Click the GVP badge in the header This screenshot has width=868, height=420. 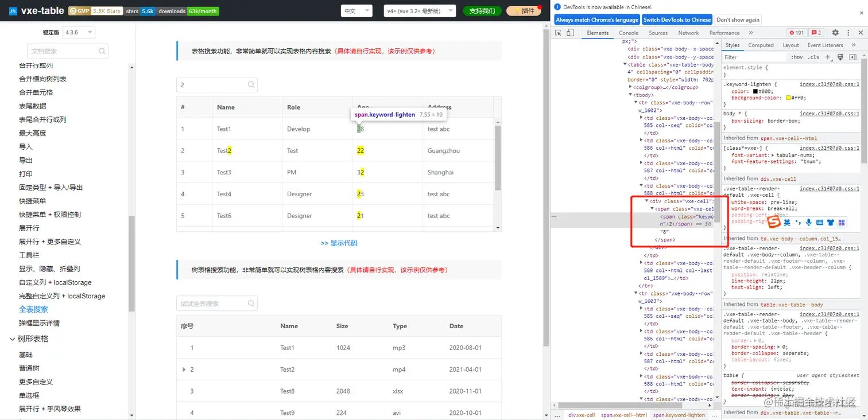pos(79,11)
